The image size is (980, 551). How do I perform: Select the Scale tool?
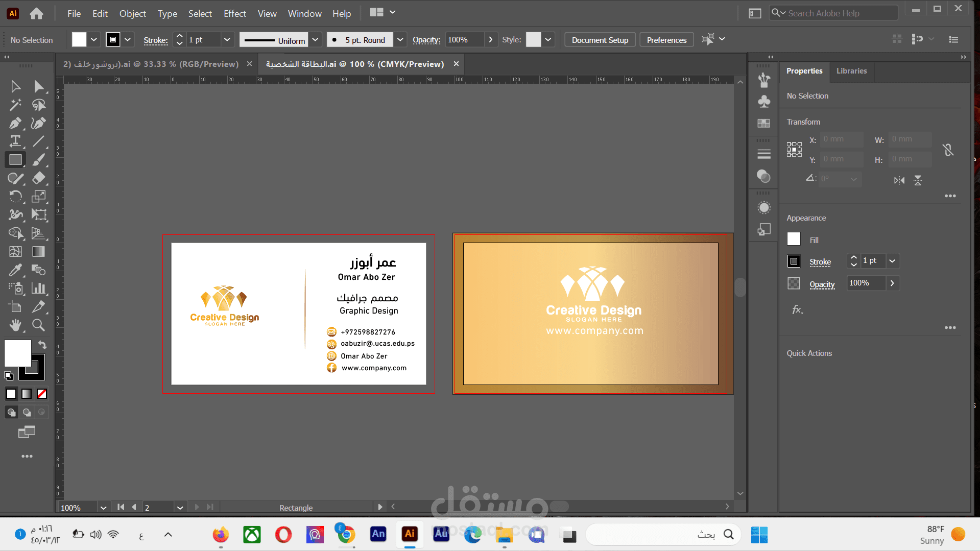point(39,197)
